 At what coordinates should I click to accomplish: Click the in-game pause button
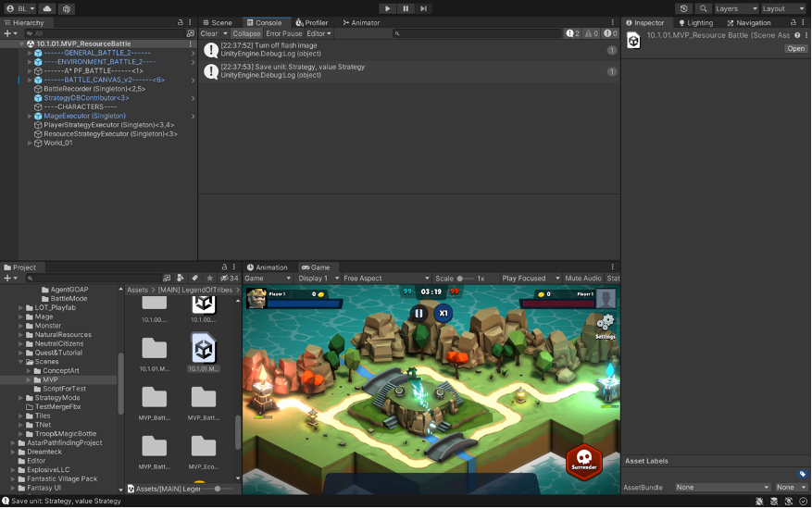(x=418, y=313)
